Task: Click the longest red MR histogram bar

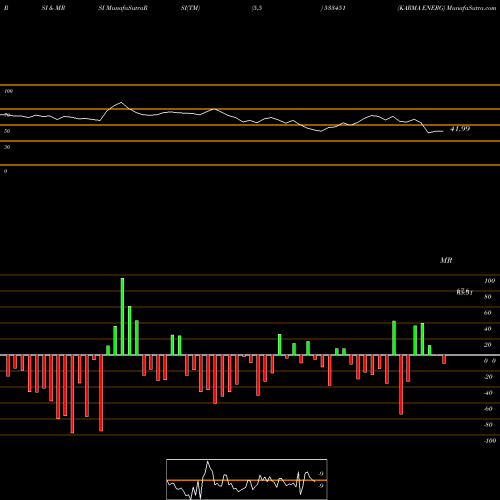Action: click(x=72, y=394)
